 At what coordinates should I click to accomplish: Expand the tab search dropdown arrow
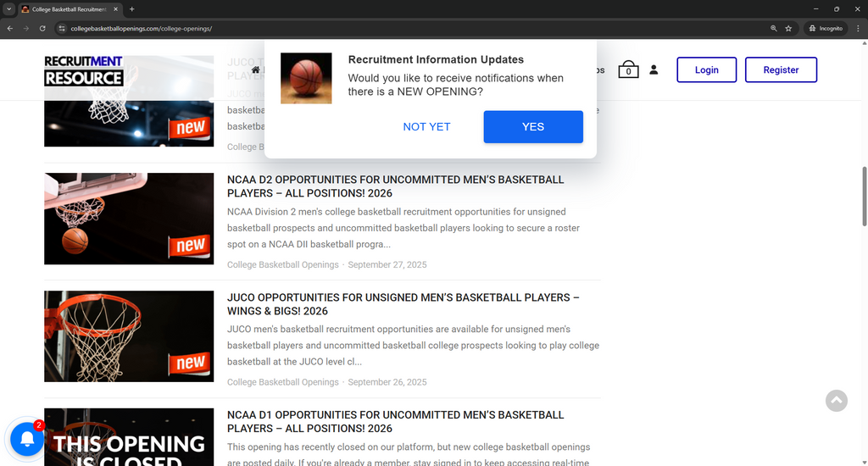[8, 8]
